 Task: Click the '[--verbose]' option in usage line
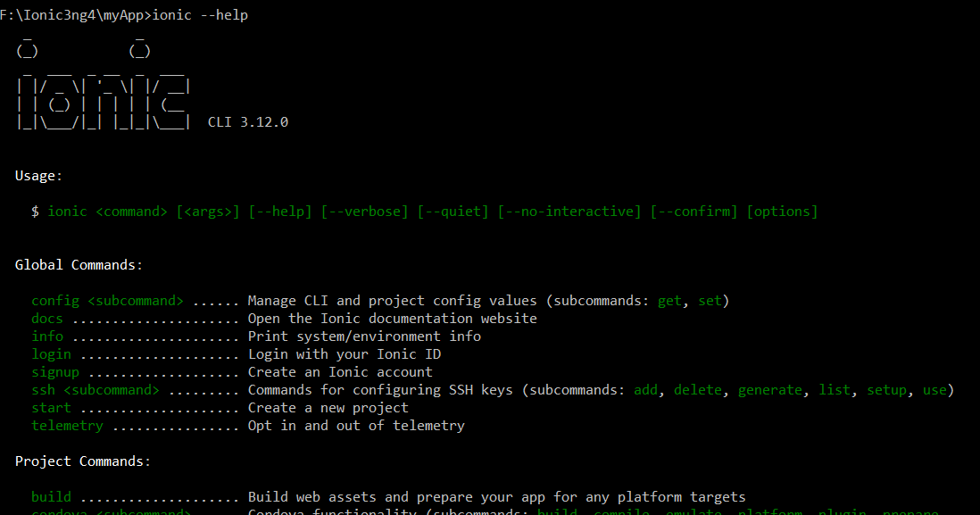click(x=364, y=212)
